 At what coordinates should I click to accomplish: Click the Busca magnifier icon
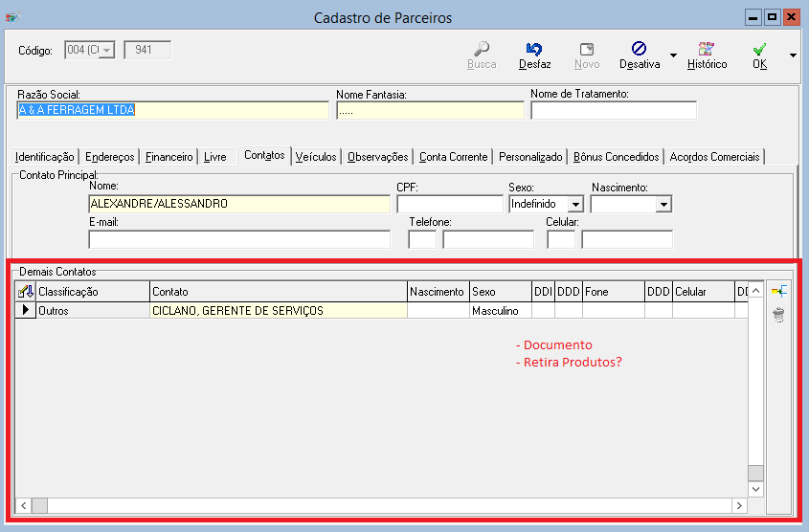point(482,49)
